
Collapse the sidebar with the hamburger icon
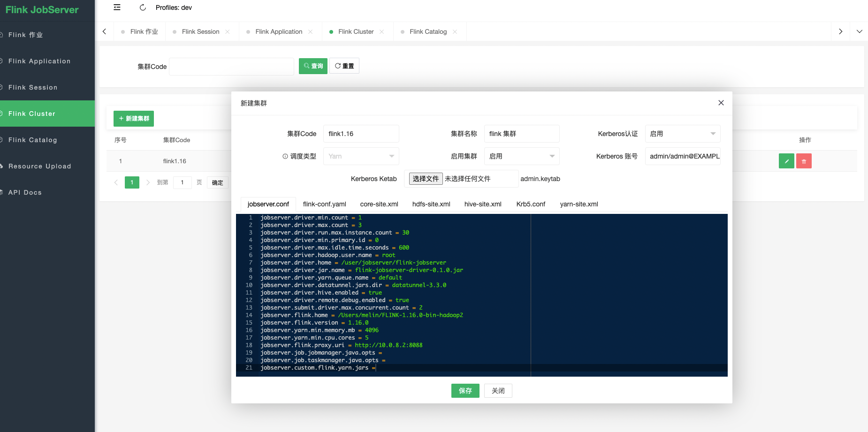[117, 7]
